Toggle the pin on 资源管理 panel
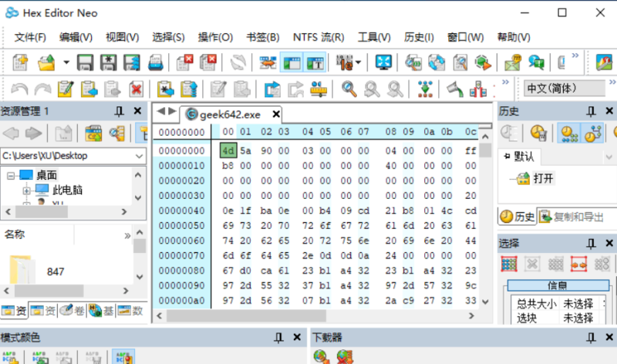The image size is (617, 364). click(x=120, y=112)
